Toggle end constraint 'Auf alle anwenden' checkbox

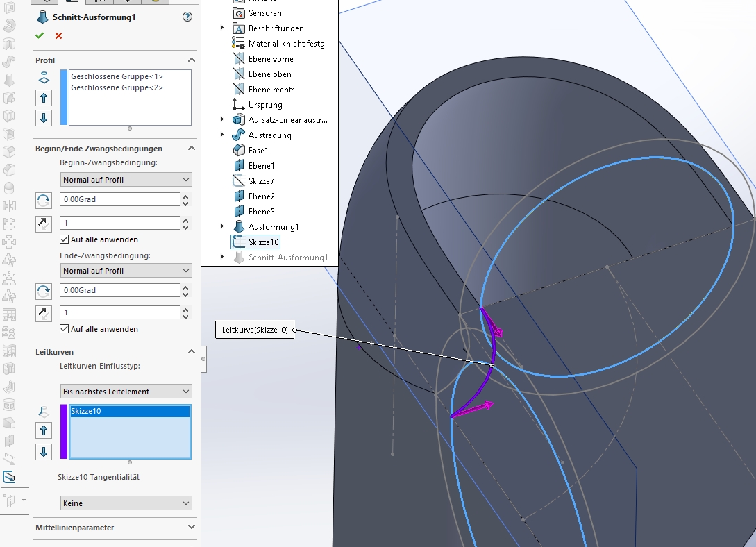click(x=65, y=329)
